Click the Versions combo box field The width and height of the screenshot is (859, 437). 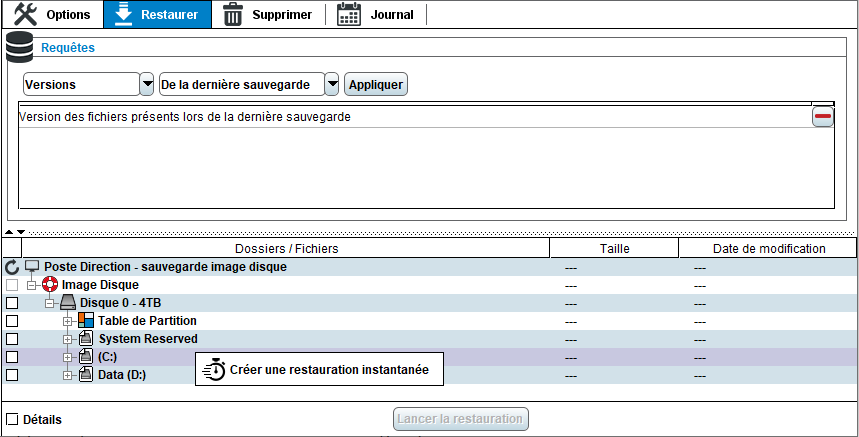click(81, 84)
